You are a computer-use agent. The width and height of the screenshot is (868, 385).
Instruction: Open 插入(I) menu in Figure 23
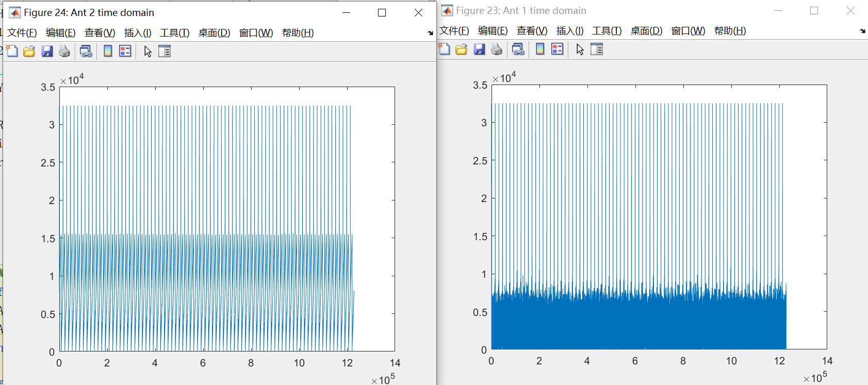point(570,31)
